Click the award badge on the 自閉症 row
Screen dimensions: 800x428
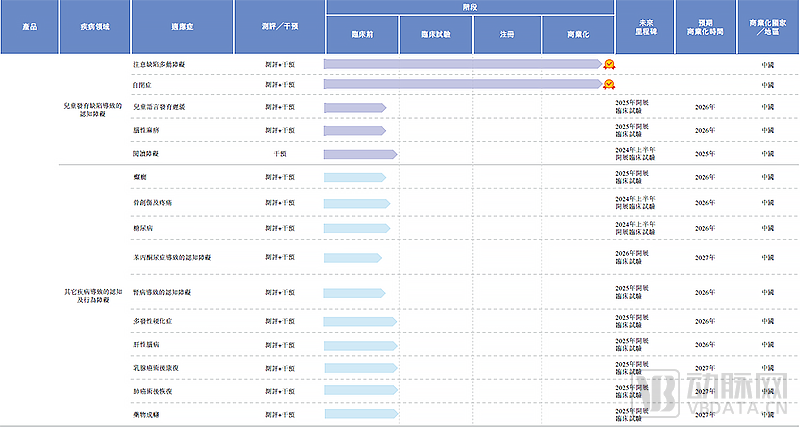coord(608,84)
